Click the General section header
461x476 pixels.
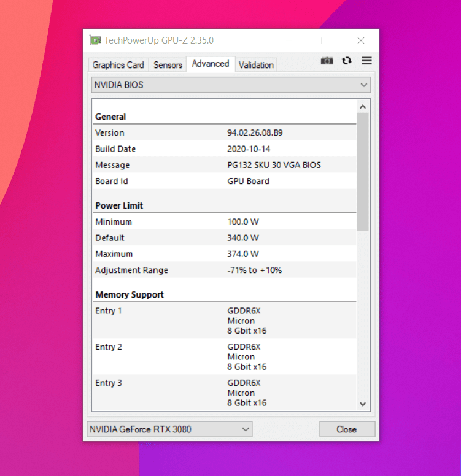click(110, 117)
